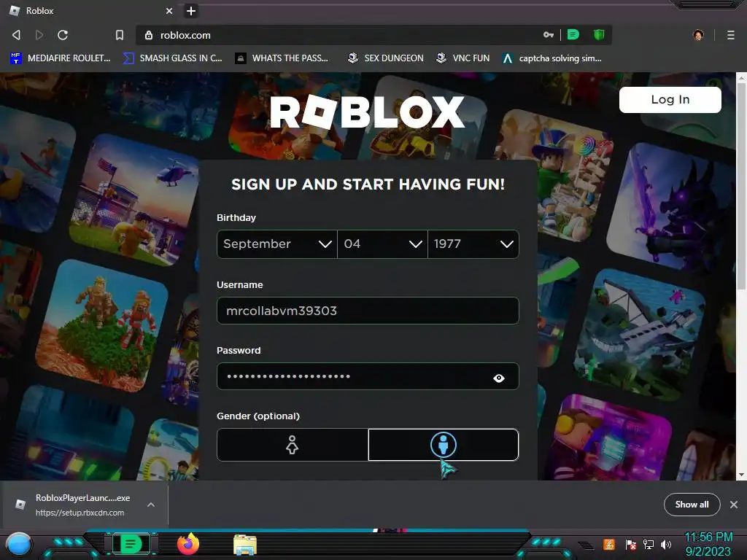Open the Action Center flag icon
The image size is (747, 560).
coord(631,545)
